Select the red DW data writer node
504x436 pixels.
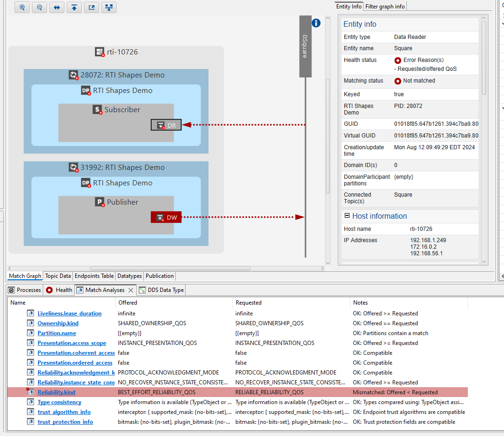tap(166, 217)
